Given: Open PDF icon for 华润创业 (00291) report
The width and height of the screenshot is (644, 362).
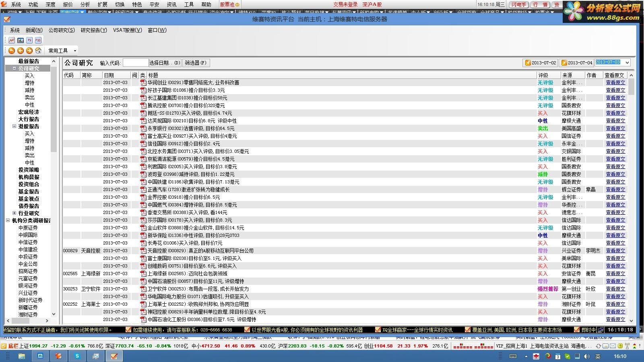Looking at the screenshot, I should point(143,82).
